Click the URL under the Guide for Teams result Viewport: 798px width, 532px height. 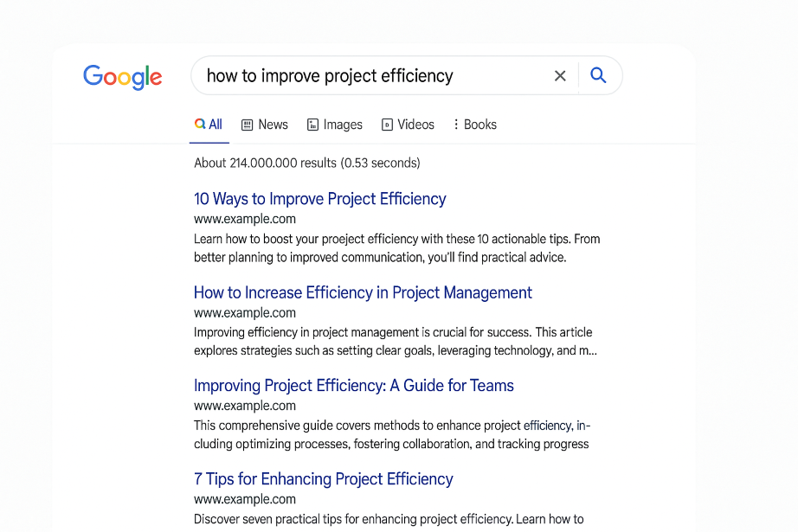[x=245, y=406]
